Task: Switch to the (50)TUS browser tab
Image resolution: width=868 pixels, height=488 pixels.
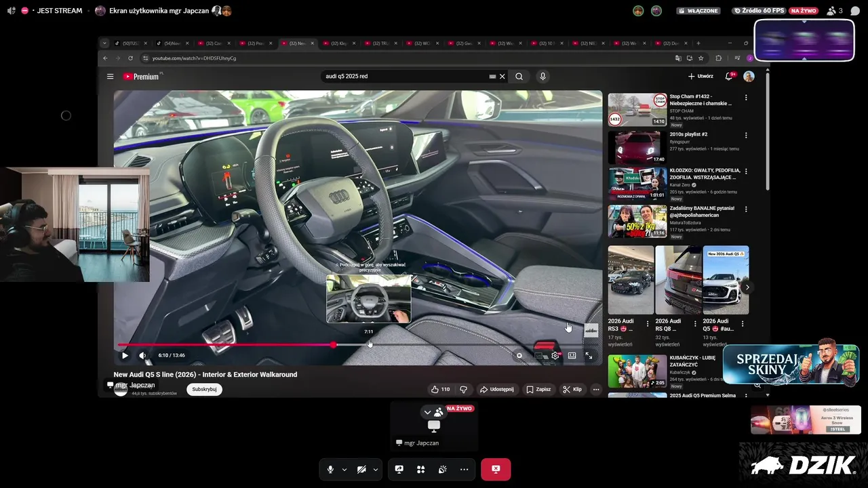Action: coord(130,43)
